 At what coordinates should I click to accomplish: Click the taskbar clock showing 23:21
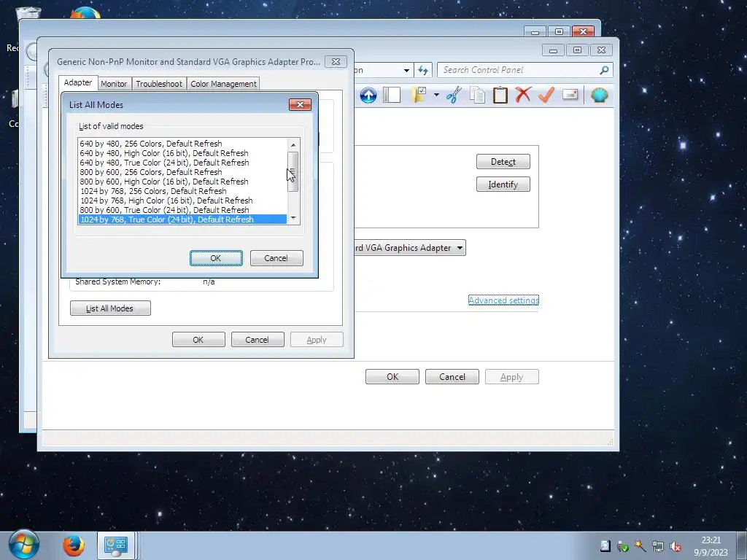click(711, 546)
